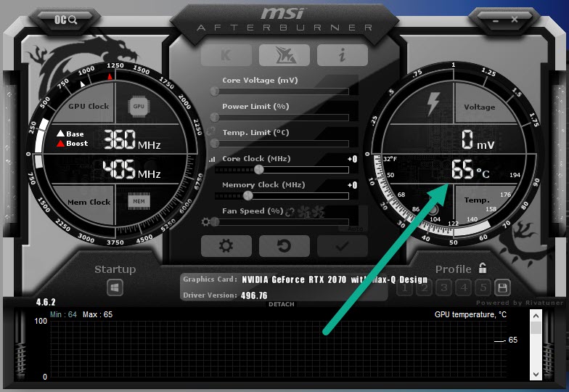Click the jet-plane button
The height and width of the screenshot is (392, 569).
click(x=284, y=55)
